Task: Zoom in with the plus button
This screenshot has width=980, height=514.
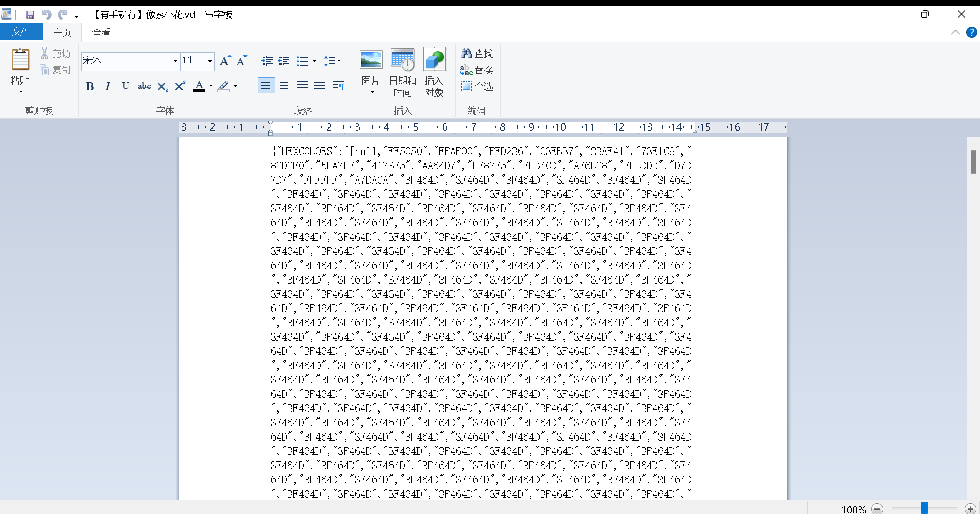Action: pos(970,508)
